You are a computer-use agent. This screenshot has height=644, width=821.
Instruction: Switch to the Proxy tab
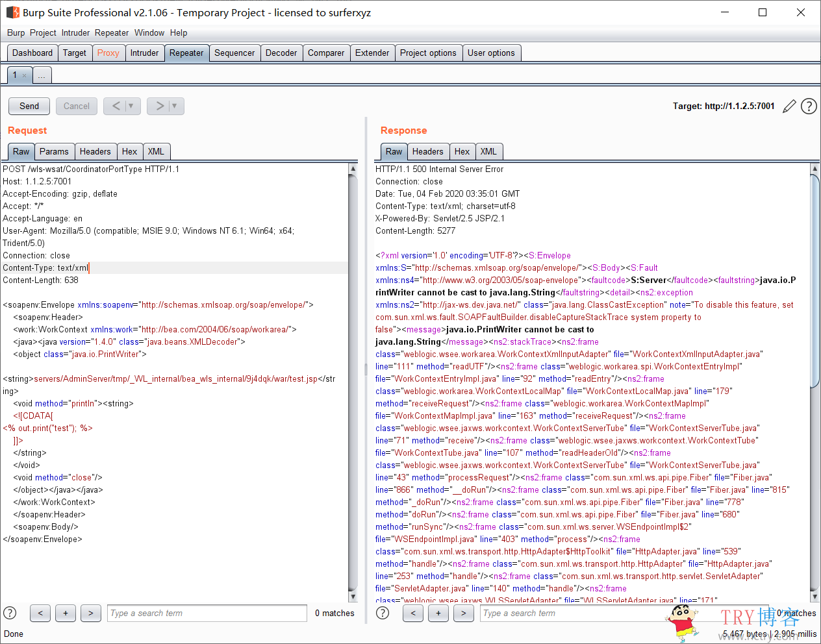click(108, 53)
